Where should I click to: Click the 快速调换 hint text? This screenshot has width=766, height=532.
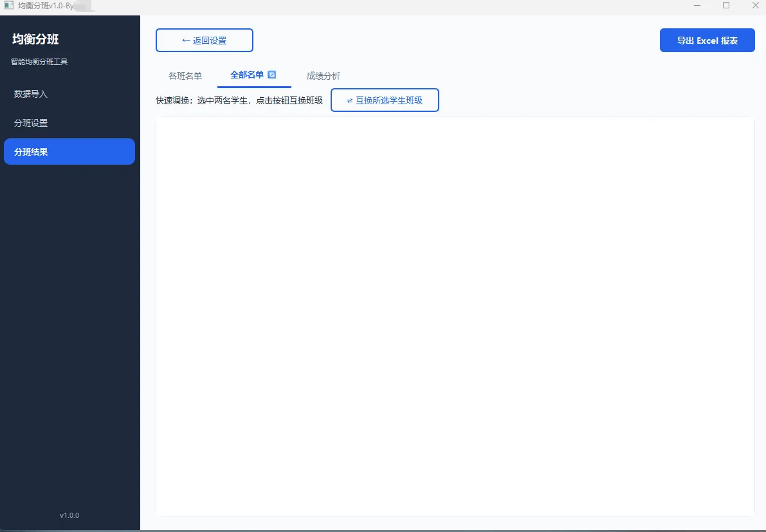coord(239,100)
